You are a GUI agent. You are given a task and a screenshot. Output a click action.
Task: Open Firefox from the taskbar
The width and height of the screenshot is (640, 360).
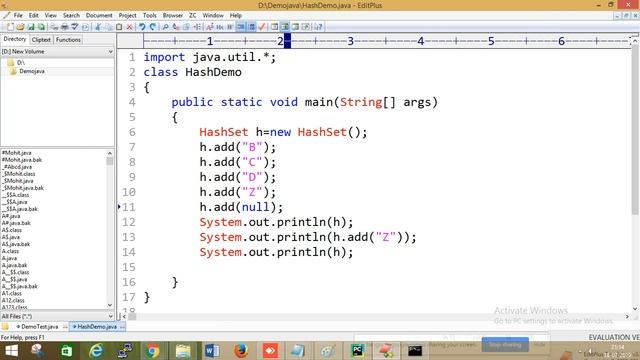point(241,351)
